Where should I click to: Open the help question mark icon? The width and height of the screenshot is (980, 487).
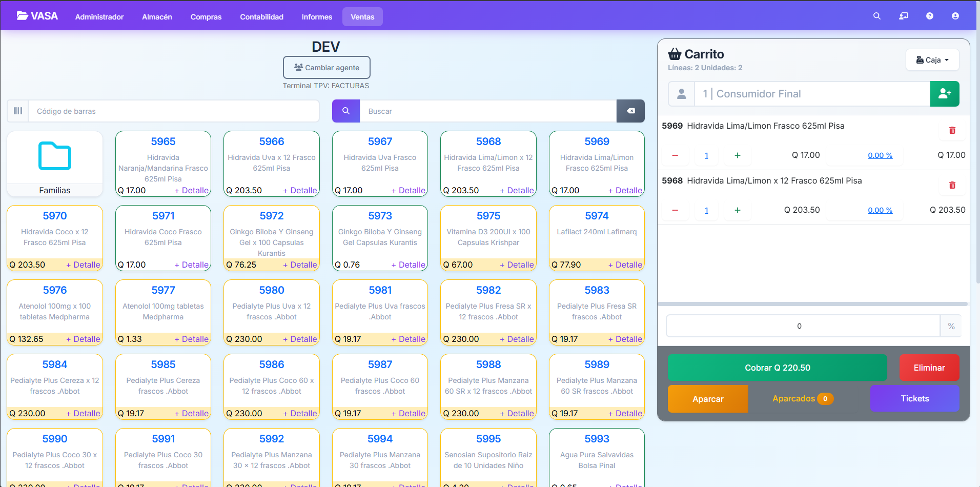[929, 16]
